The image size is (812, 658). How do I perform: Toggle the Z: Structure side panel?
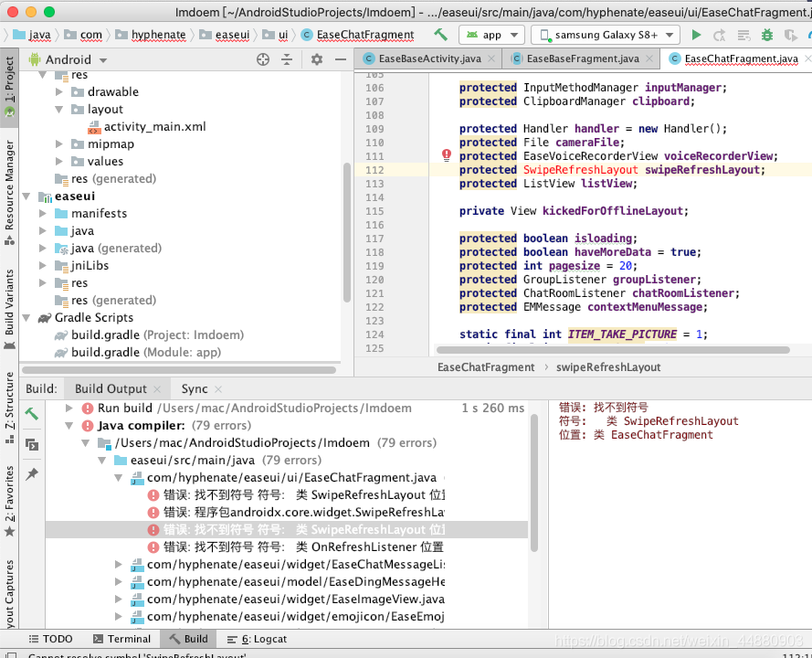pos(9,408)
